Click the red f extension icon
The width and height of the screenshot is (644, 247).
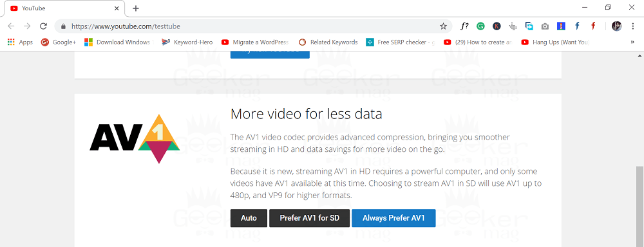click(593, 26)
